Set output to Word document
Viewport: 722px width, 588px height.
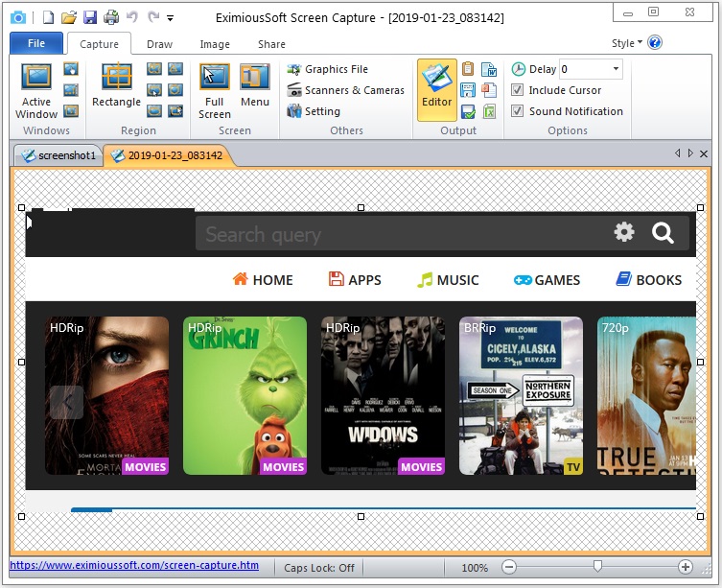pyautogui.click(x=489, y=69)
